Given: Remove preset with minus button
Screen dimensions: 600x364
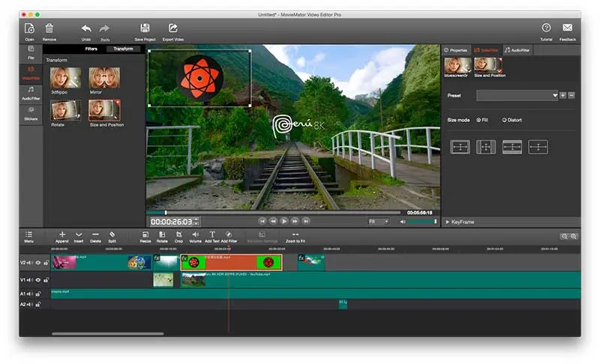Looking at the screenshot, I should 571,95.
